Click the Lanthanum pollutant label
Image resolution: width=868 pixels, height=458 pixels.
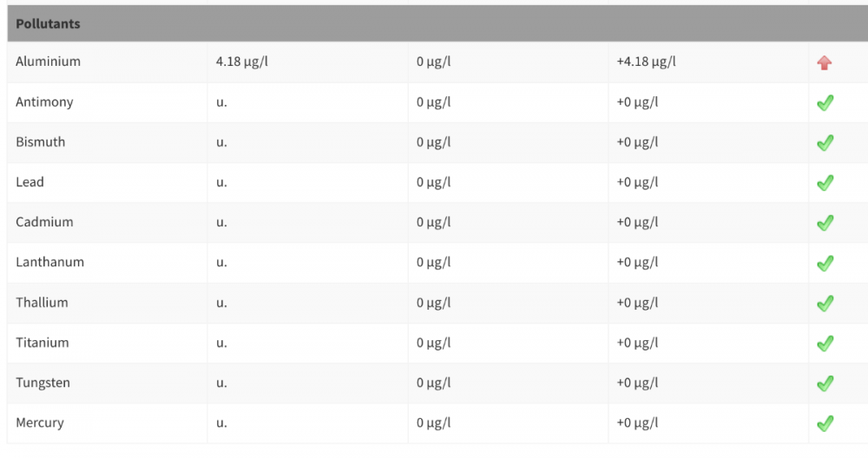[49, 262]
